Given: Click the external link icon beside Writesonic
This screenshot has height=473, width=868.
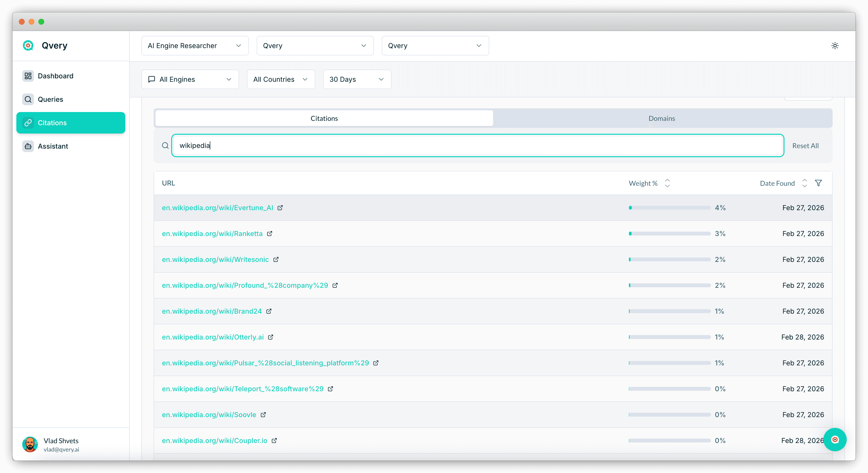Looking at the screenshot, I should coord(276,259).
